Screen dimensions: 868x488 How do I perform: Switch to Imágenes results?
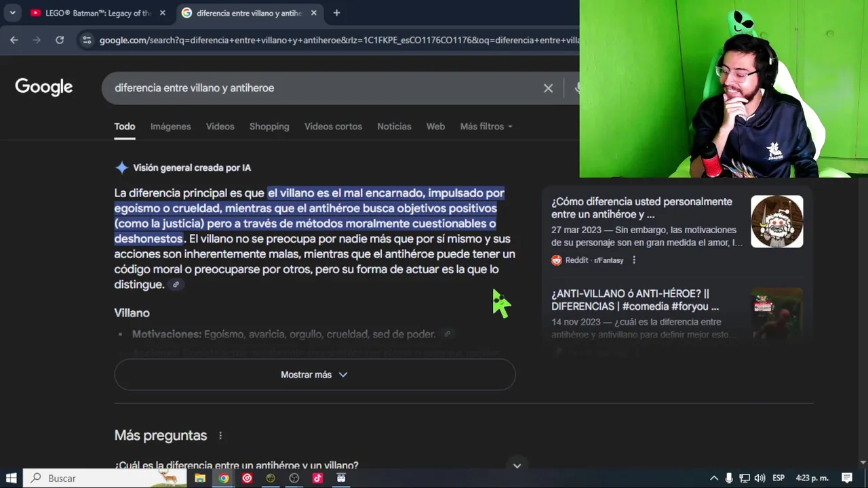[170, 127]
